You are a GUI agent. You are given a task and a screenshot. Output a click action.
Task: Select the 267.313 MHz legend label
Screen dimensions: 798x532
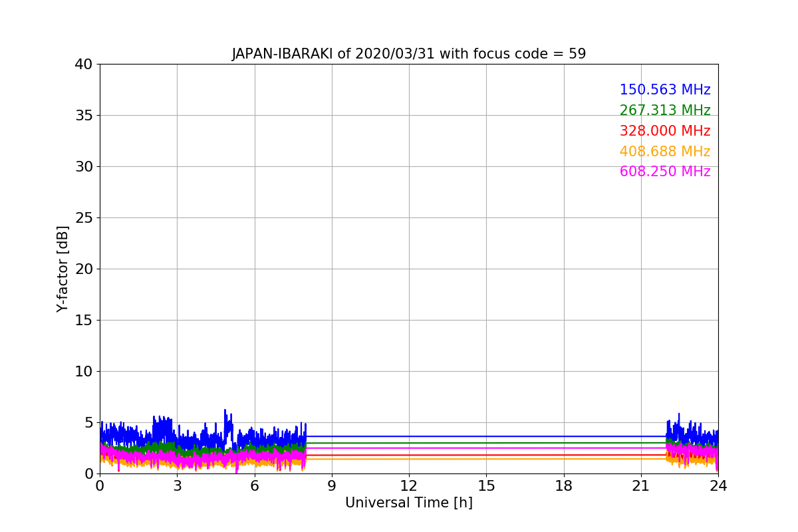coord(665,110)
